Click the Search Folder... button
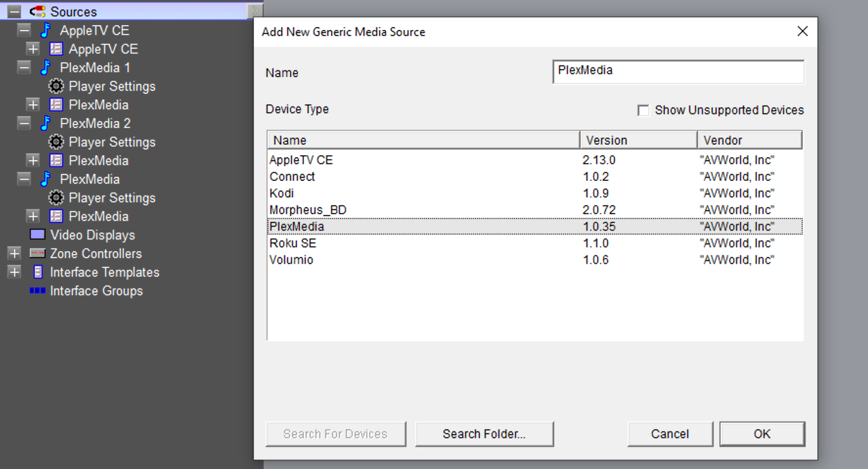Viewport: 868px width, 469px height. [x=484, y=434]
